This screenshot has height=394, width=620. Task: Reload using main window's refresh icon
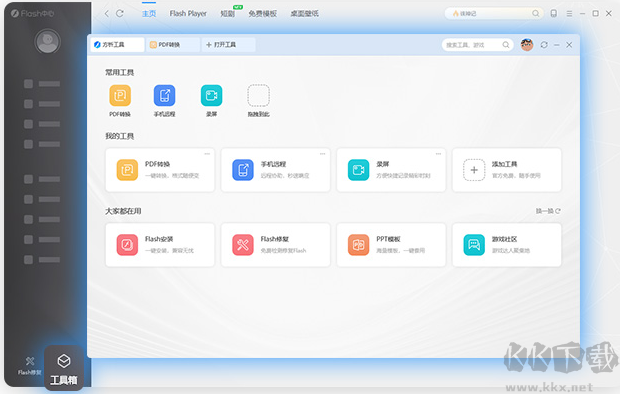pyautogui.click(x=120, y=13)
